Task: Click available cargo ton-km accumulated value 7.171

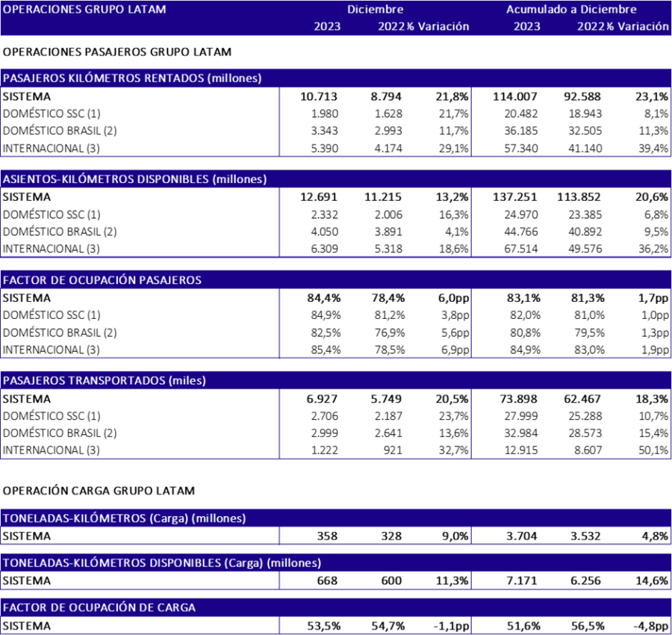Action: (522, 581)
